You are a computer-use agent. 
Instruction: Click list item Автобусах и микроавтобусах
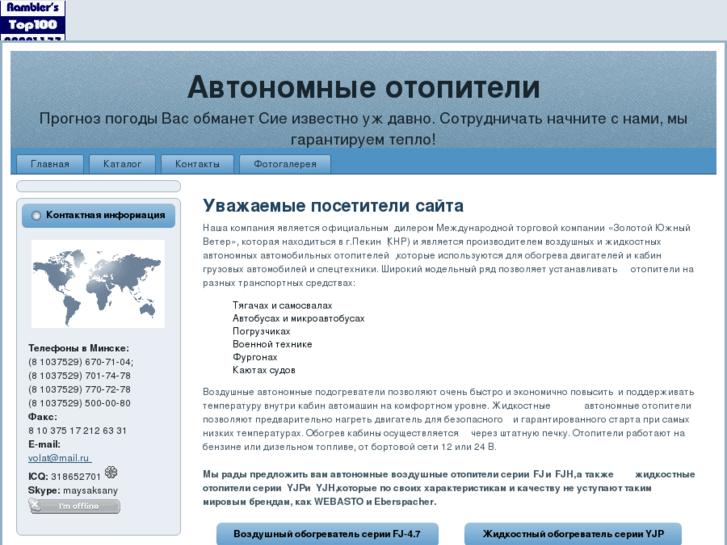[x=299, y=319]
